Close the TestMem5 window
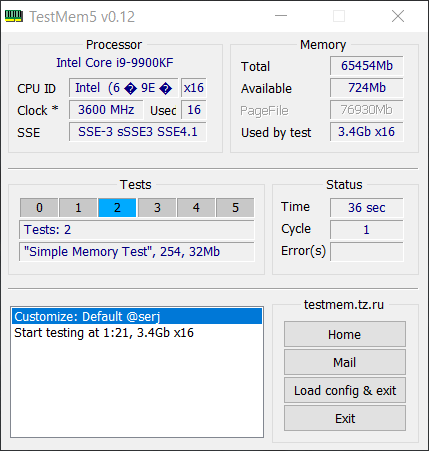The width and height of the screenshot is (429, 451). [398, 16]
